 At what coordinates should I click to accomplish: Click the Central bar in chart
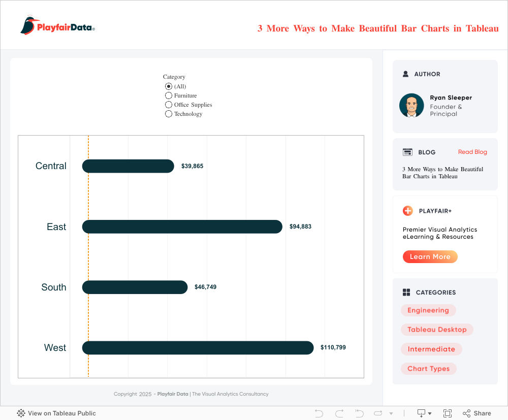tap(128, 166)
